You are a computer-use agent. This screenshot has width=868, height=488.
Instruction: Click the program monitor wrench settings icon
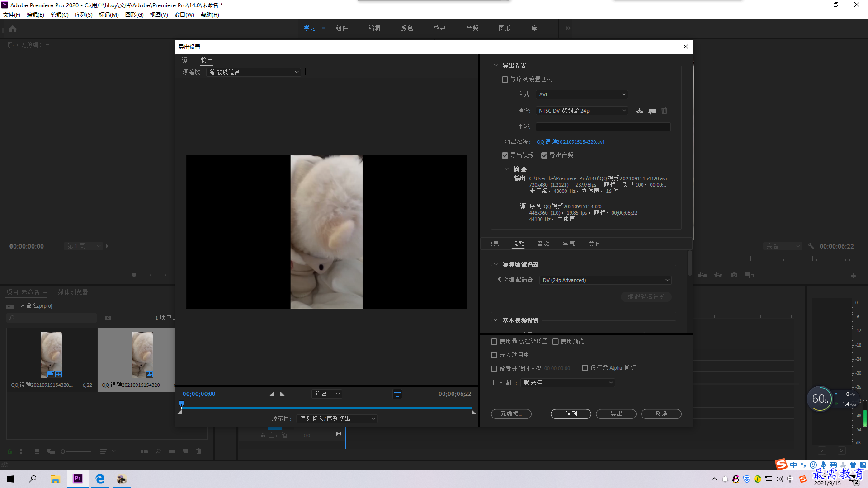(811, 246)
